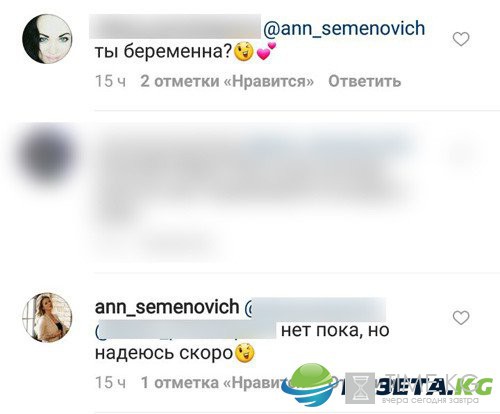Image resolution: width=500 pixels, height=414 pixels.
Task: Click the winking emoji after 'ты беременна?'
Action: [244, 52]
